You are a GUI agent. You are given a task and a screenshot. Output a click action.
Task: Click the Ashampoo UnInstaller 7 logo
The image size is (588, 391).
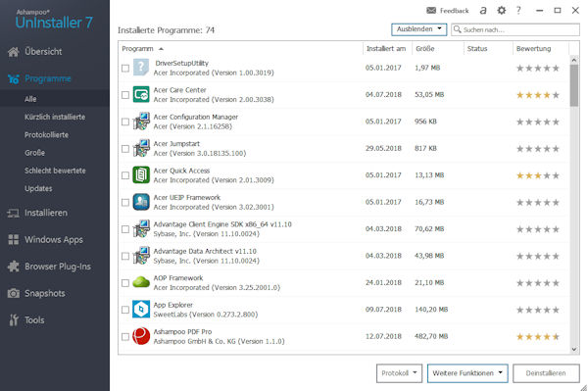[x=54, y=20]
